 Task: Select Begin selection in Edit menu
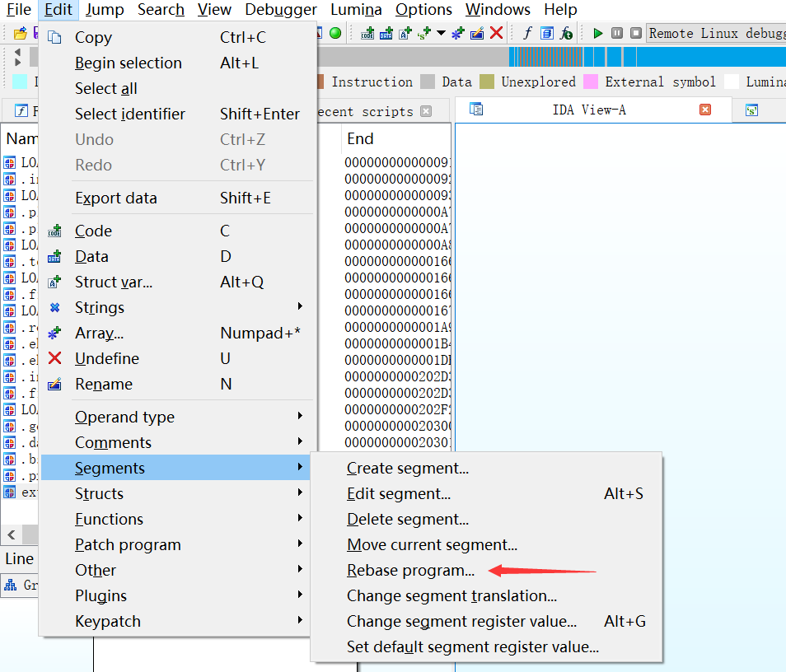click(129, 63)
